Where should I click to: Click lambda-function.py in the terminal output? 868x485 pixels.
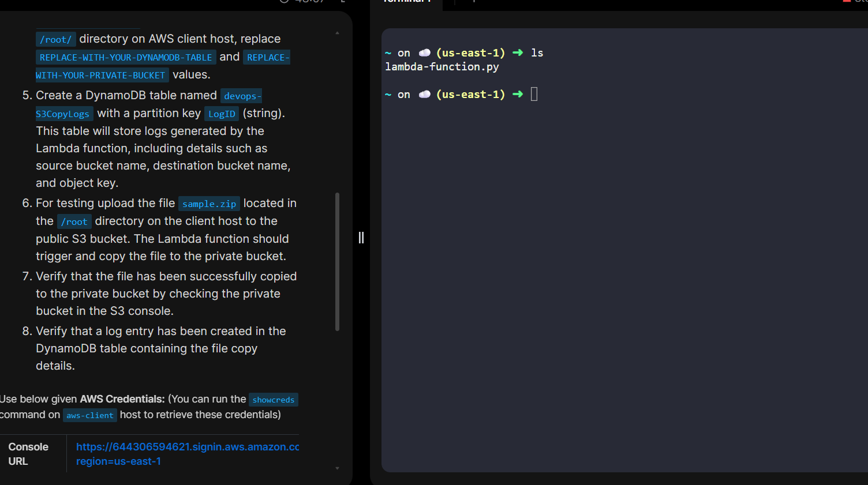coord(442,67)
